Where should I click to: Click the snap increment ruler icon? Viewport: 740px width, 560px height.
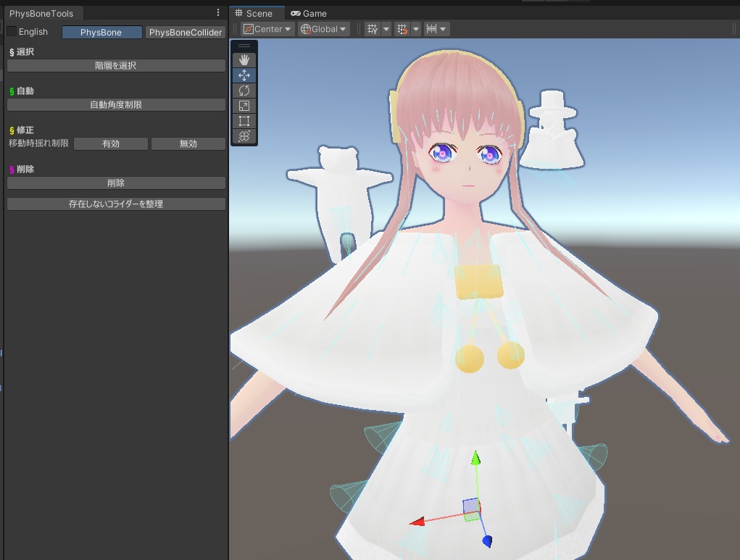(x=431, y=29)
